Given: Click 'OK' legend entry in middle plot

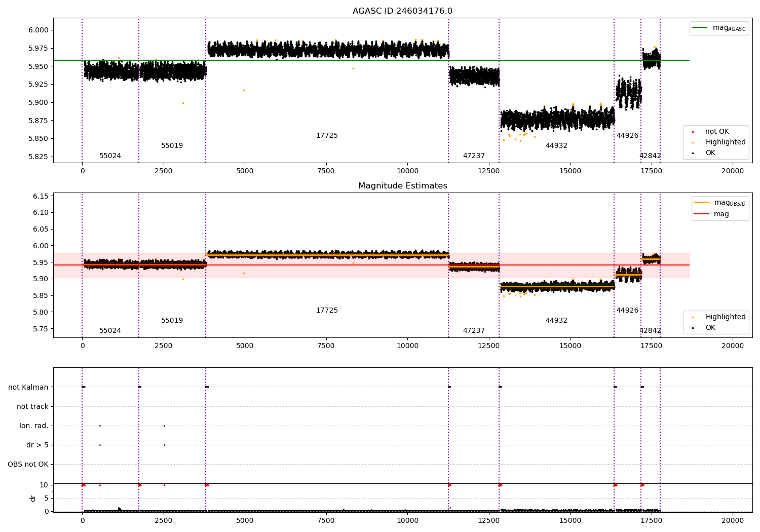Looking at the screenshot, I should (x=704, y=328).
